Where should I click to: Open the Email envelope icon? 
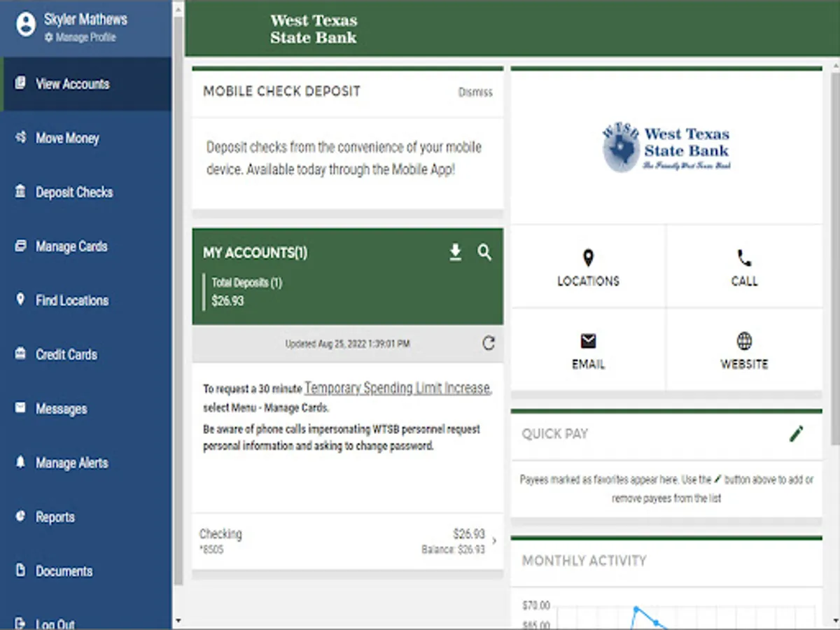click(x=588, y=342)
